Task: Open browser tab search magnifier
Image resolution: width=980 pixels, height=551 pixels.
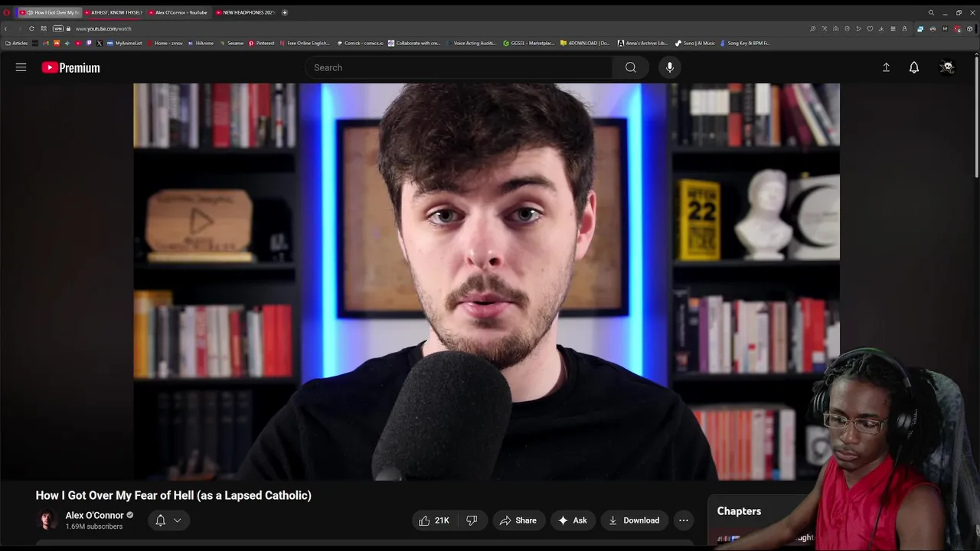Action: click(x=931, y=12)
